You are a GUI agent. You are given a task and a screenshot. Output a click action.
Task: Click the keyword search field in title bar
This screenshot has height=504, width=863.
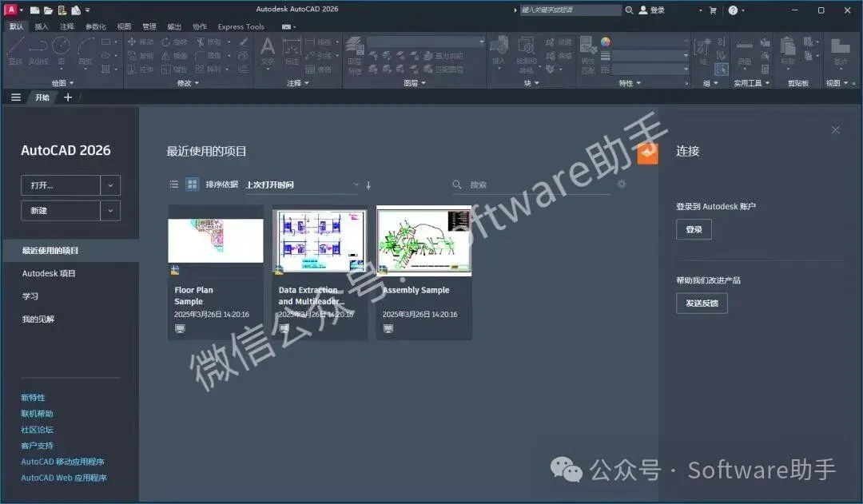[571, 10]
